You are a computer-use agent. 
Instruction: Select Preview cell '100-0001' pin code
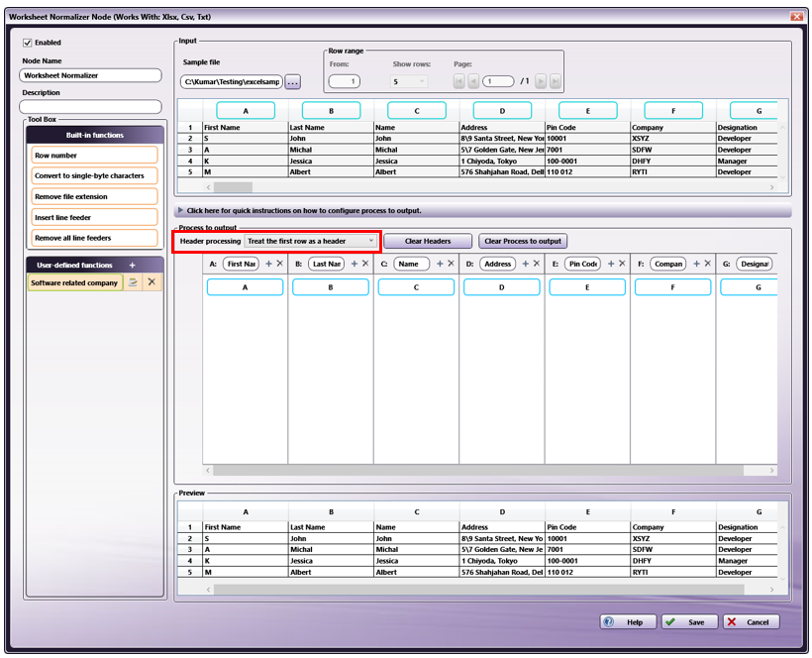pos(588,561)
